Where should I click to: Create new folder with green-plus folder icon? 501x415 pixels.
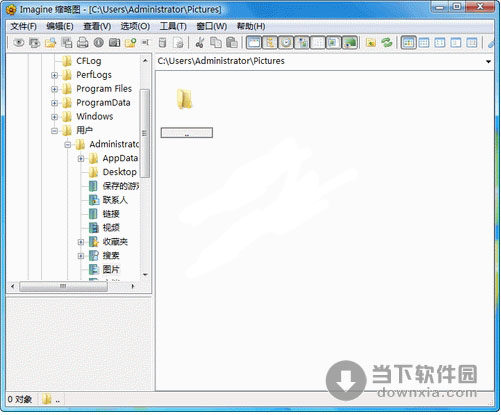130,42
